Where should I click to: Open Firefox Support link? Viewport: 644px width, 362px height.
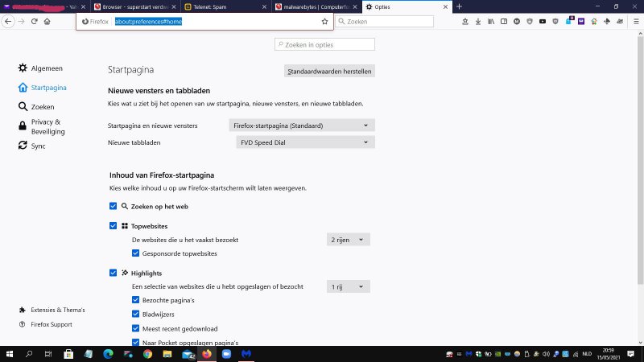(x=46, y=324)
